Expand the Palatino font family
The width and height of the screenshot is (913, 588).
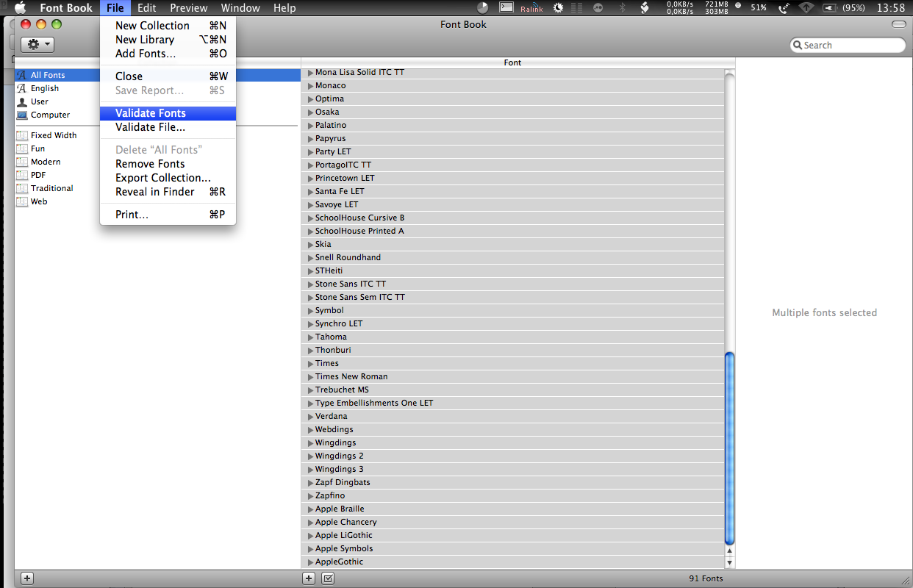[310, 125]
